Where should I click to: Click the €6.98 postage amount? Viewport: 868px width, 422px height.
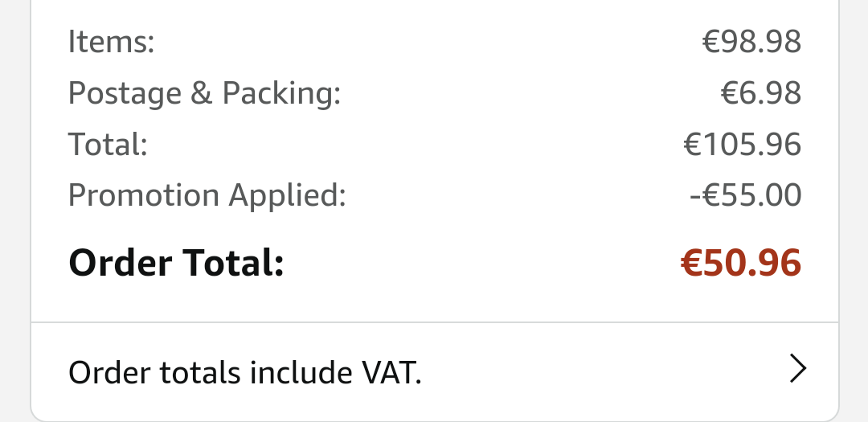(760, 93)
